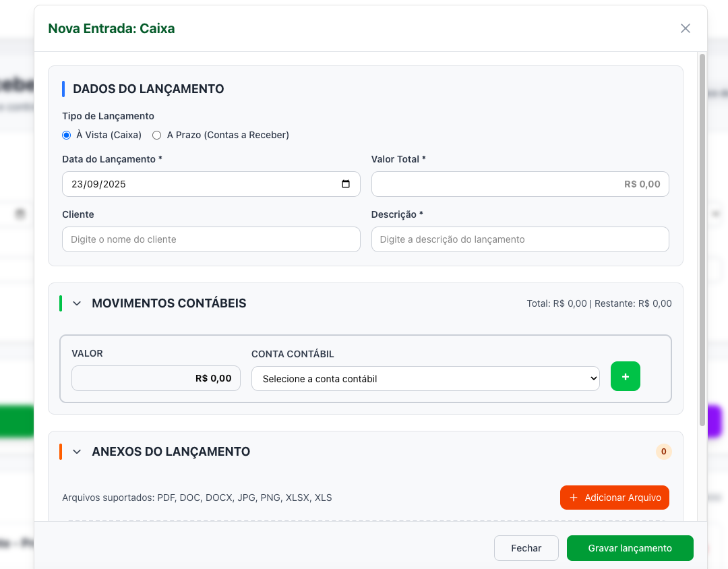
Task: Click the Valor Total input field
Action: [x=519, y=184]
